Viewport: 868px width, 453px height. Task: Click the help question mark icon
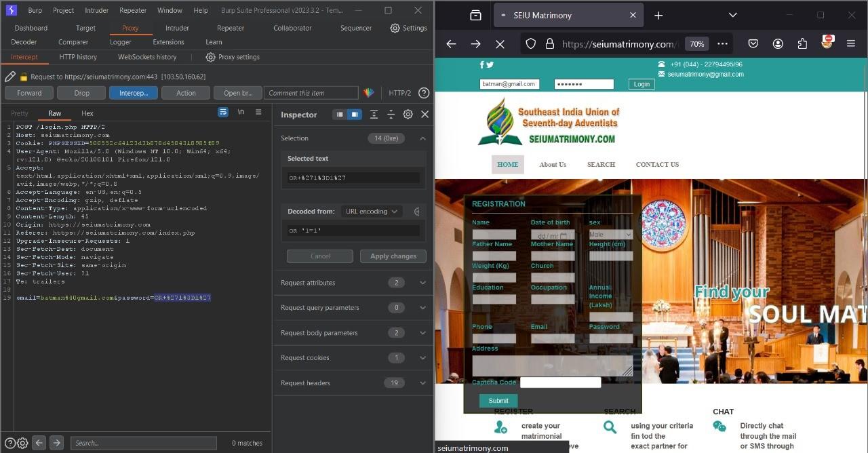click(424, 93)
